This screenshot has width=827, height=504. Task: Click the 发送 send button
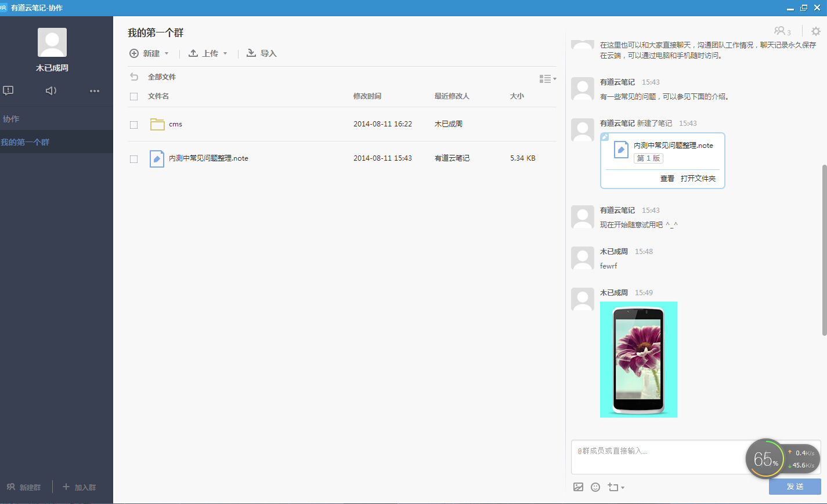(795, 487)
